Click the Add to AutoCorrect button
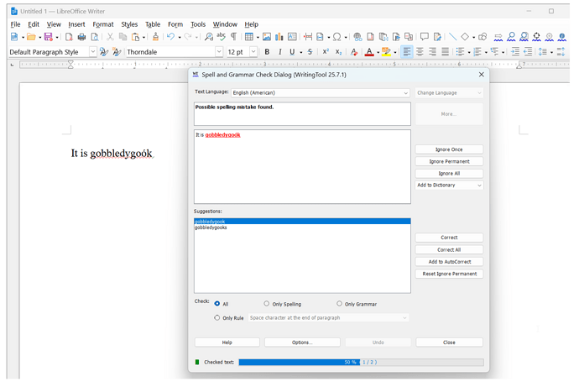Viewport: 579px width, 392px height. pyautogui.click(x=449, y=262)
